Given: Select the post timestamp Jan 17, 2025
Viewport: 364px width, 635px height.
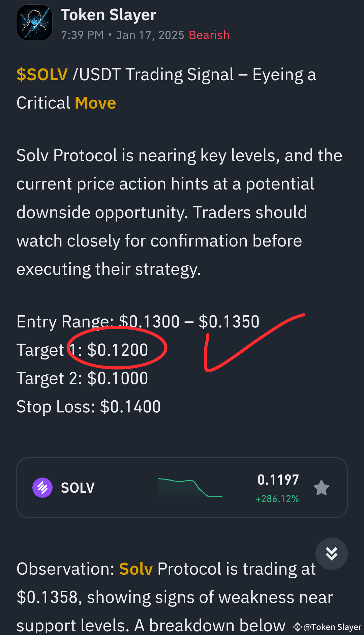Looking at the screenshot, I should 150,35.
